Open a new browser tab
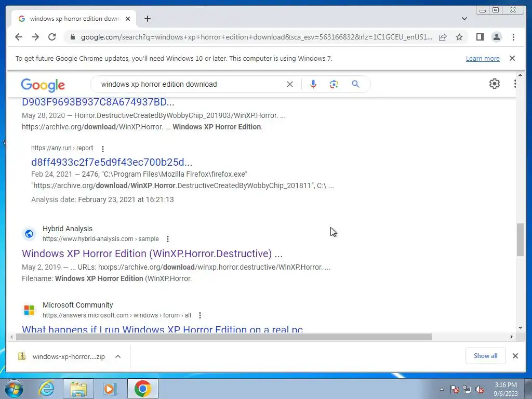 (x=147, y=19)
